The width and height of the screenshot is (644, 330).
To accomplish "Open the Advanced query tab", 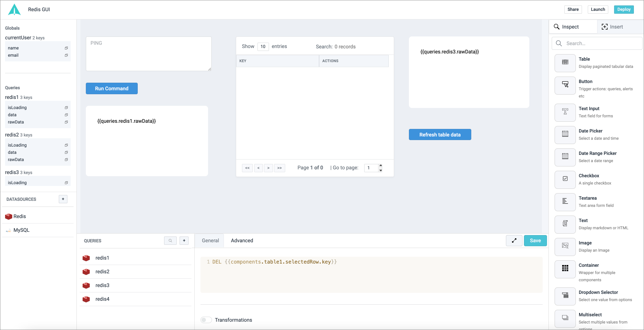I will [242, 240].
